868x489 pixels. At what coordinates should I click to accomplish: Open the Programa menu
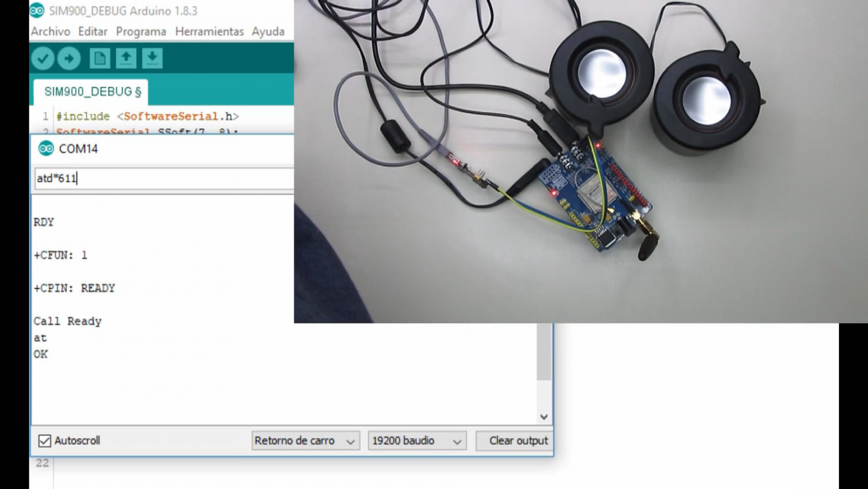141,32
